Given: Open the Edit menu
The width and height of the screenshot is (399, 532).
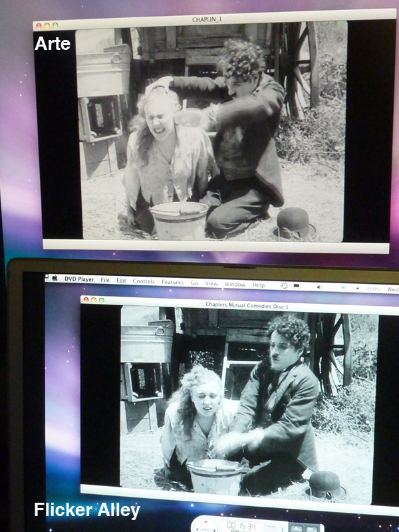Looking at the screenshot, I should (121, 280).
